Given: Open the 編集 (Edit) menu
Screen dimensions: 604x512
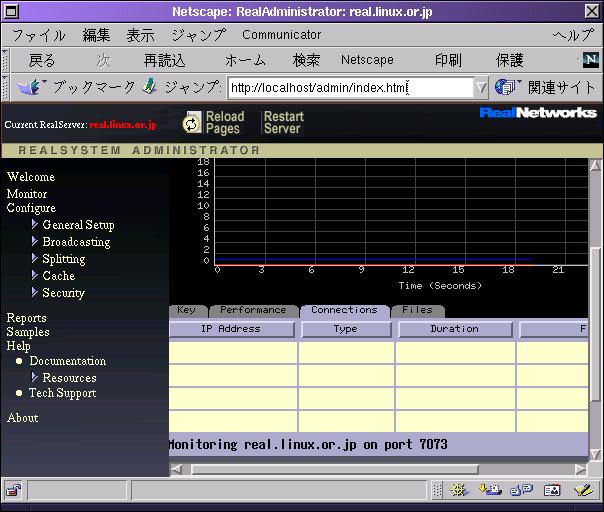Looking at the screenshot, I should click(96, 35).
